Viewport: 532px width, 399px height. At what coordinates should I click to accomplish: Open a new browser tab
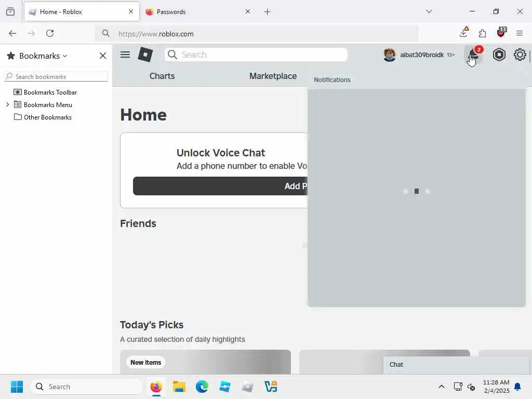pos(268,12)
